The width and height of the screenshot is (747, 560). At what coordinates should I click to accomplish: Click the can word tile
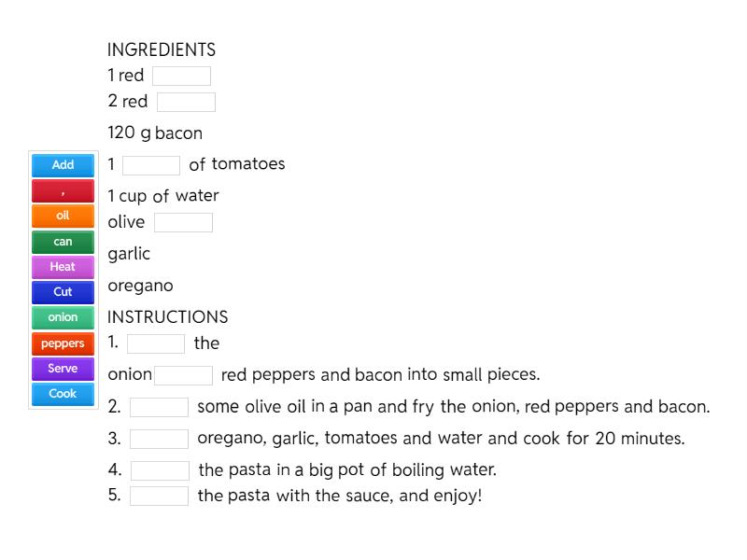click(62, 241)
